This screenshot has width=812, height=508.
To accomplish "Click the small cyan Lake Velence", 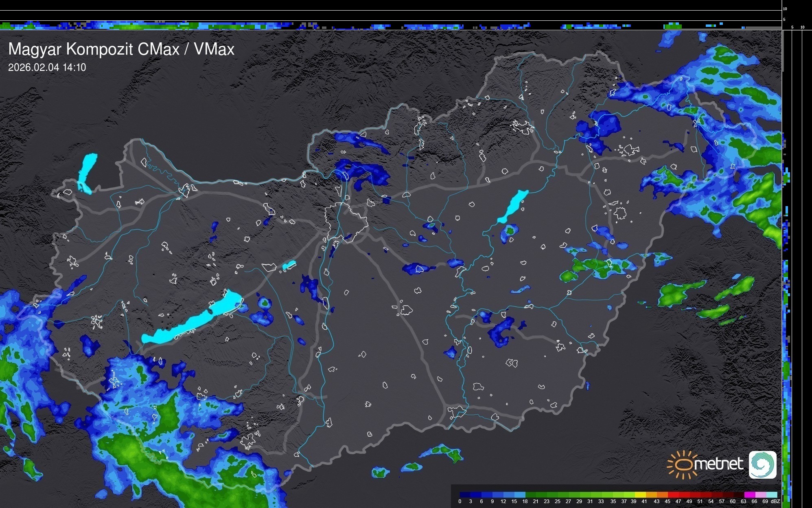I will click(289, 265).
